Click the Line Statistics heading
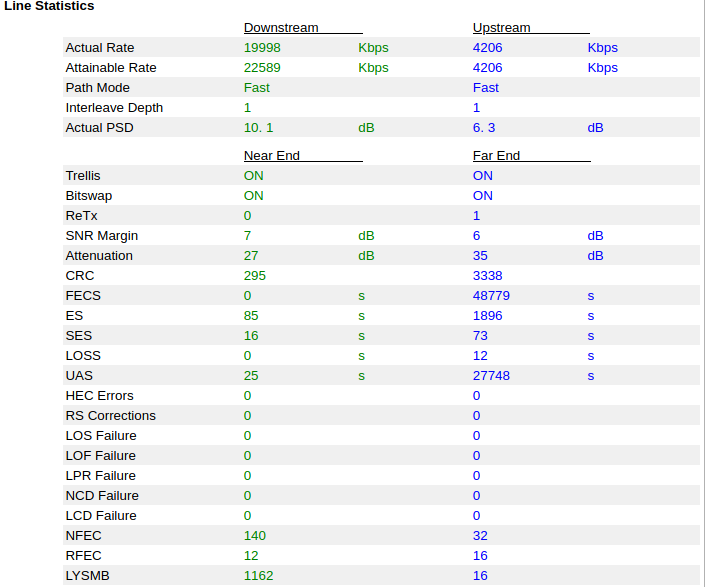 click(x=49, y=6)
